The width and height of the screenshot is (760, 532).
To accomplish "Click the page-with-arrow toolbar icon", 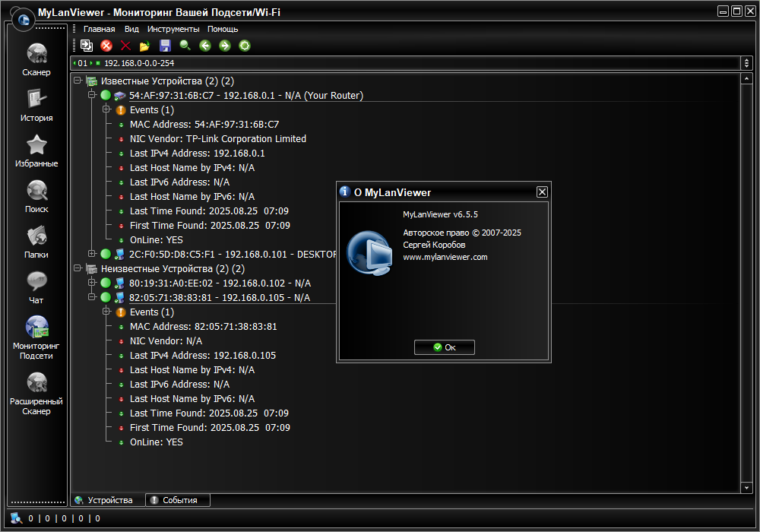I will (x=87, y=46).
